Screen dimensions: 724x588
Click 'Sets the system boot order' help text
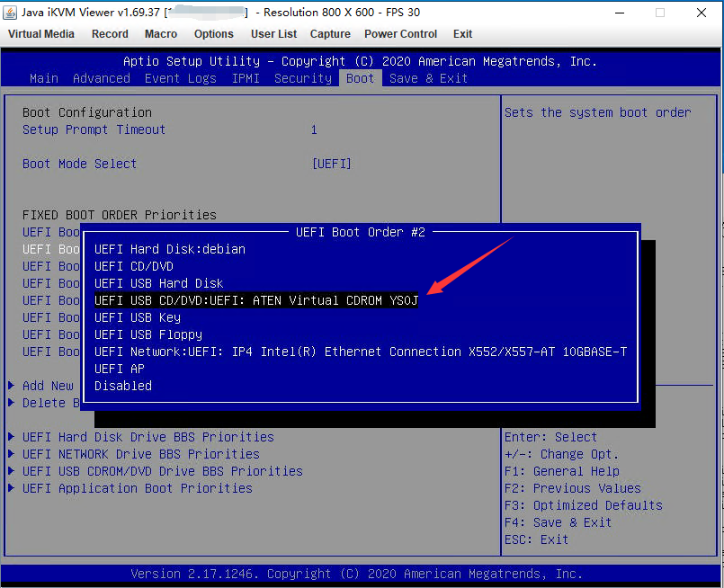(597, 112)
